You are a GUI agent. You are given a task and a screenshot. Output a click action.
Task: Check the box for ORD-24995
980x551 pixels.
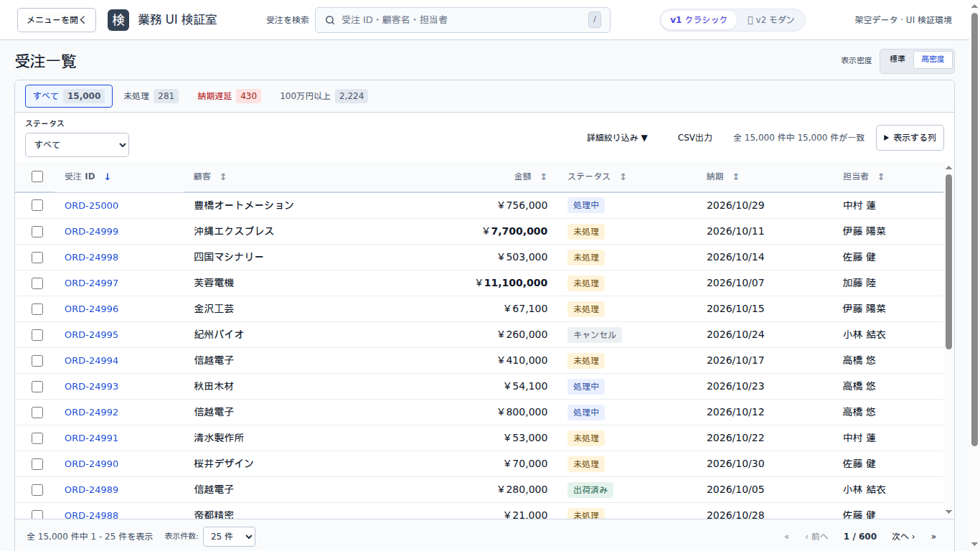(37, 334)
